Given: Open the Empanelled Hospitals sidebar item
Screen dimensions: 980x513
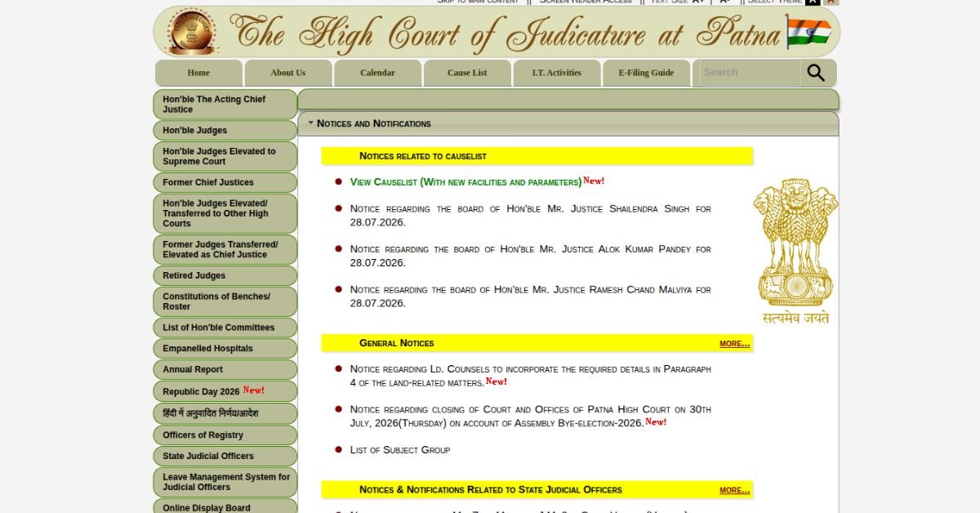Looking at the screenshot, I should pos(225,349).
